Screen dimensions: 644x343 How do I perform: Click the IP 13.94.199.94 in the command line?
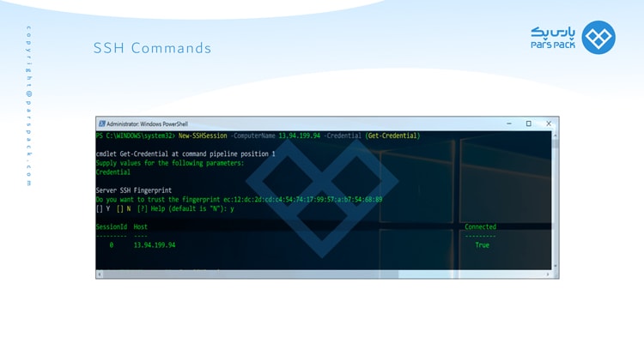pyautogui.click(x=300, y=135)
